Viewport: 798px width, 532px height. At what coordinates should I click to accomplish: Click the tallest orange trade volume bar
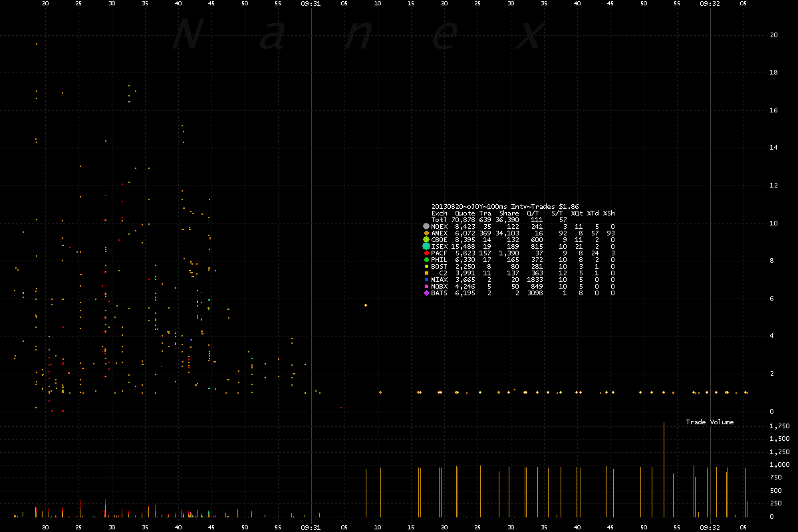click(664, 469)
